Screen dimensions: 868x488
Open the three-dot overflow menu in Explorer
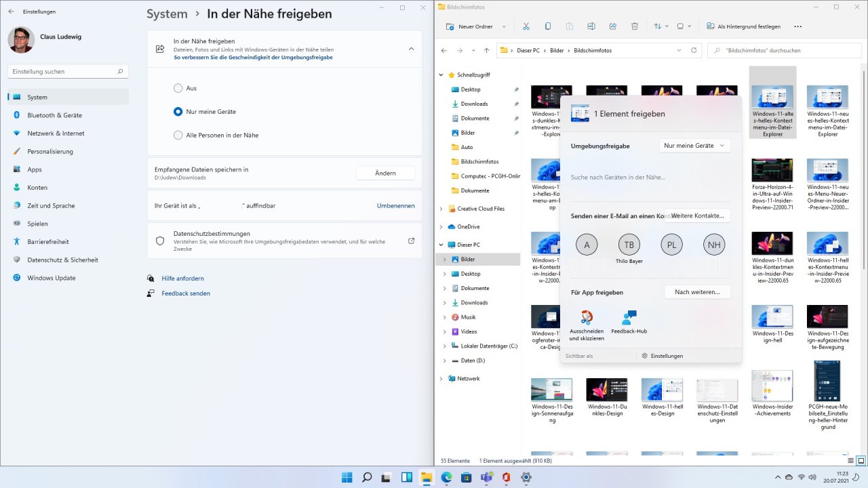coord(797,26)
